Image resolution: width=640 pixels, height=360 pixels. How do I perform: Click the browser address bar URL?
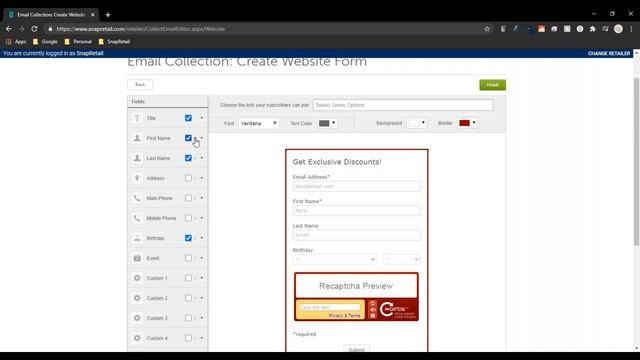tap(140, 29)
